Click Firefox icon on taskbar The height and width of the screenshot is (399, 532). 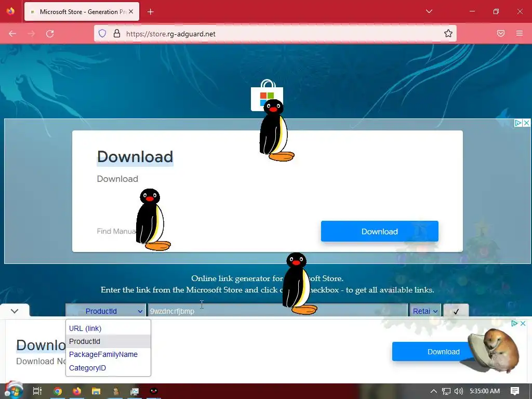coord(77,391)
